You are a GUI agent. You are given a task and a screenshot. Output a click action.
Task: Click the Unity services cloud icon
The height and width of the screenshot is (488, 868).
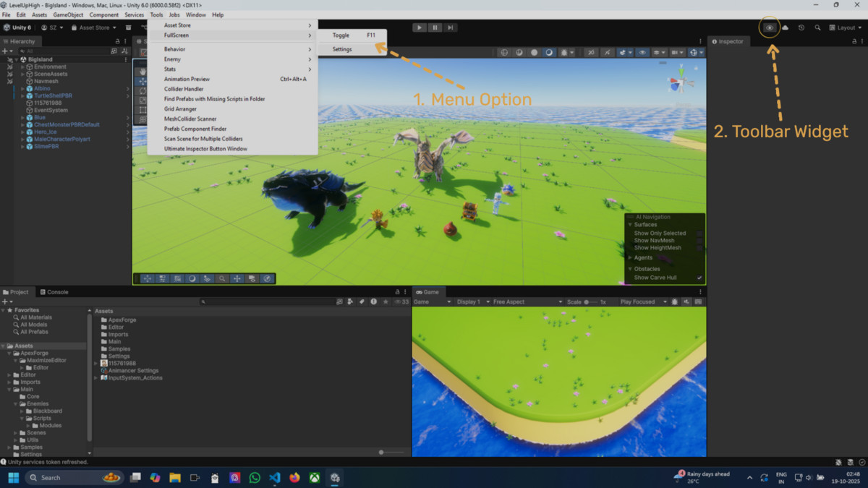(x=787, y=27)
